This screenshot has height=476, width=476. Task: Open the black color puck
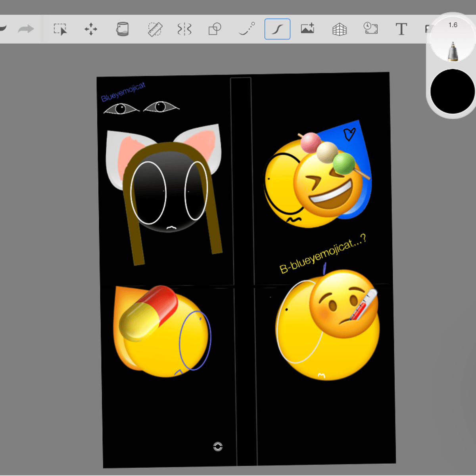pos(452,91)
